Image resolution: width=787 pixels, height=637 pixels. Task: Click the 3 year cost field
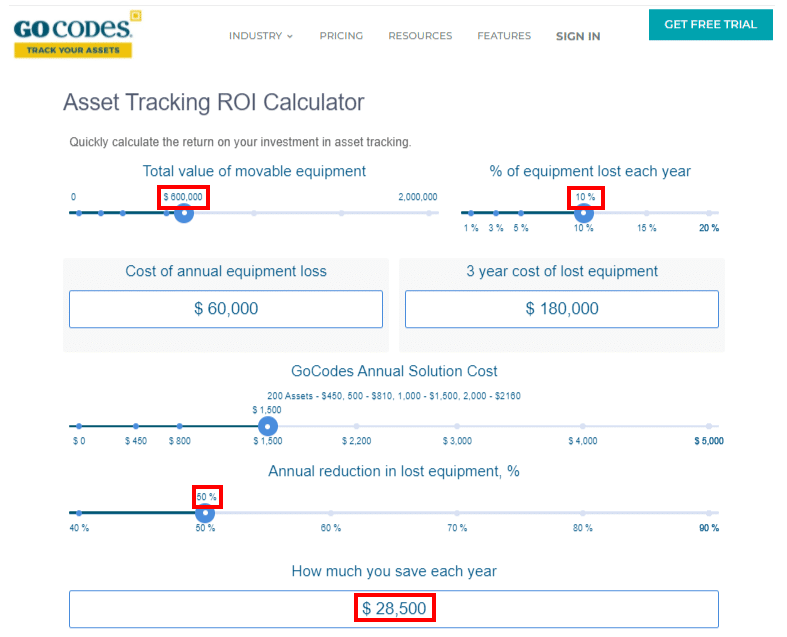click(561, 309)
